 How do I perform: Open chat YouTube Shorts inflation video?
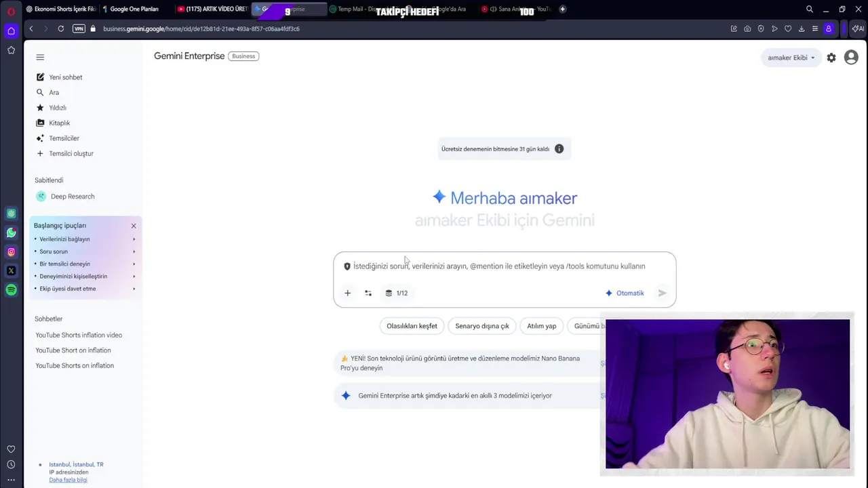79,335
